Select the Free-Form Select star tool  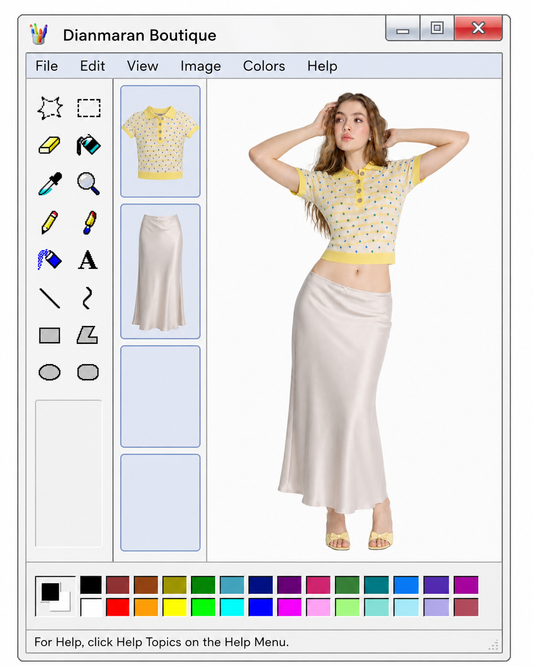pos(50,108)
